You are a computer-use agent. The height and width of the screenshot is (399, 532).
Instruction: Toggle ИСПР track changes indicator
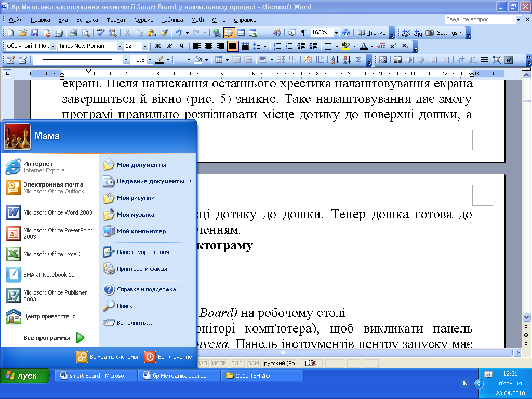point(219,363)
